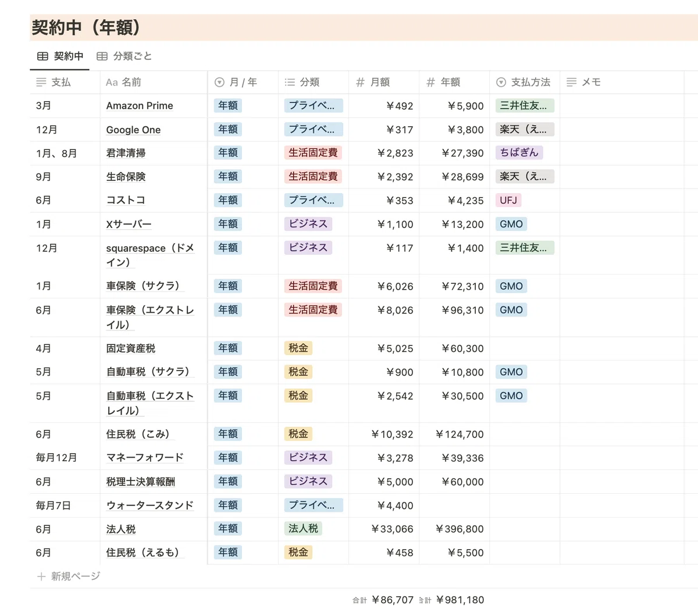The image size is (698, 616).
Task: Select the ¥39,336 yearly amount cell
Action: (x=454, y=458)
